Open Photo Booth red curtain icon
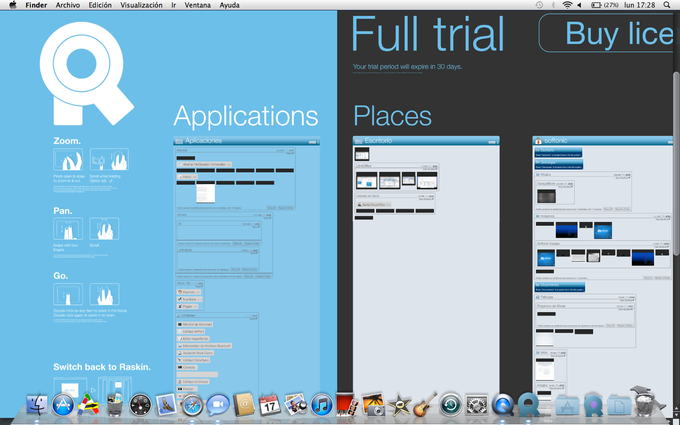The image size is (680, 425). click(x=347, y=405)
